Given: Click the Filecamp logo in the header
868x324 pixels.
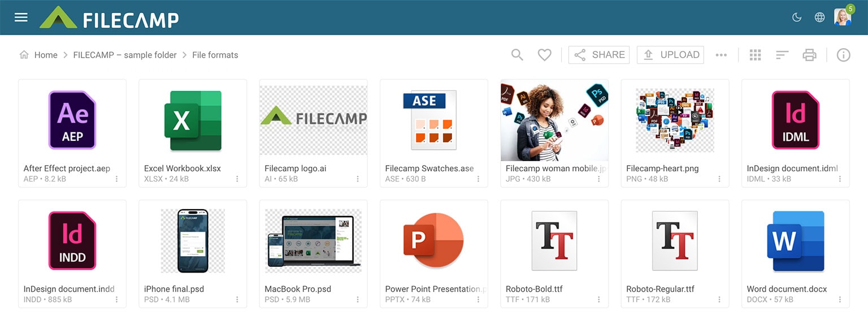Looking at the screenshot, I should [x=109, y=18].
